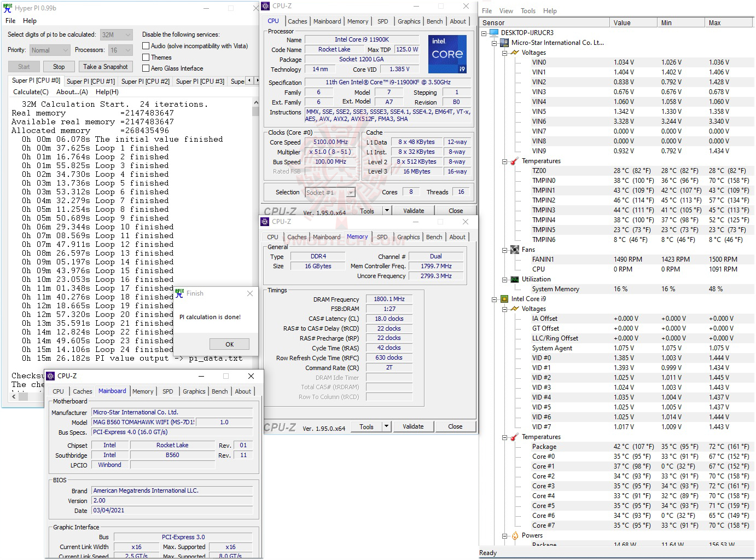Enable the Audio (Vista incompatibility) checkbox
Viewport: 756px width, 560px height.
coord(146,46)
